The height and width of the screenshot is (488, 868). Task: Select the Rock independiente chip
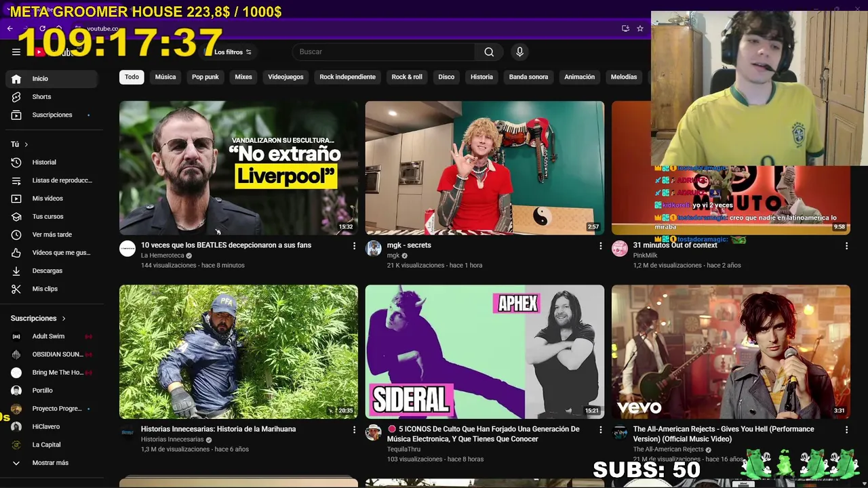click(347, 77)
